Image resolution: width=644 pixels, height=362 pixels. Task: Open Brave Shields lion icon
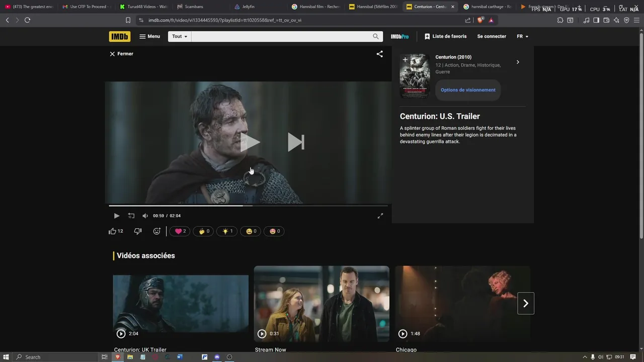coord(480,20)
